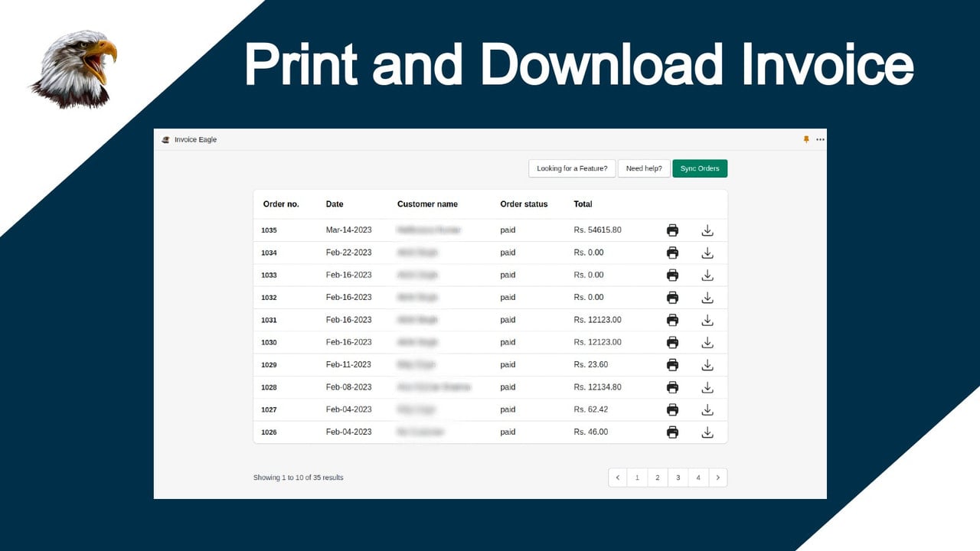Download invoice for order 1033

click(x=707, y=275)
